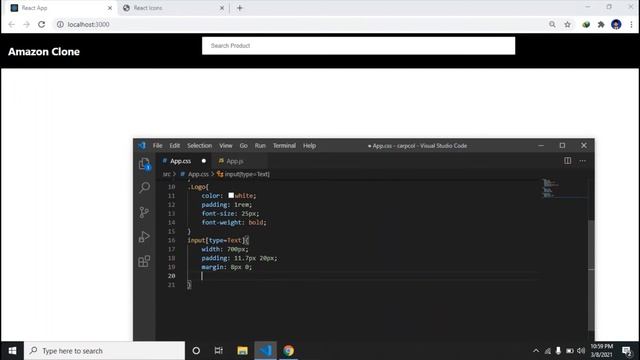The image size is (640, 360).
Task: Click the src breadcrumb segment
Action: (167, 174)
